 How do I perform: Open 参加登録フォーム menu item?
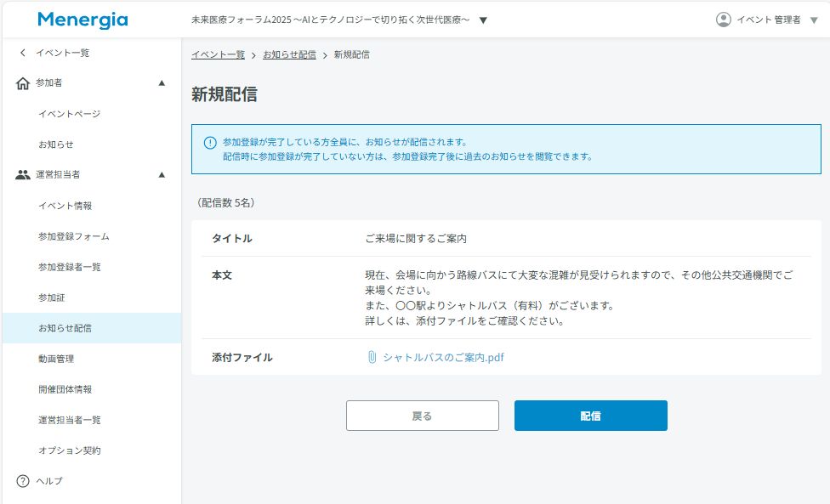click(74, 236)
